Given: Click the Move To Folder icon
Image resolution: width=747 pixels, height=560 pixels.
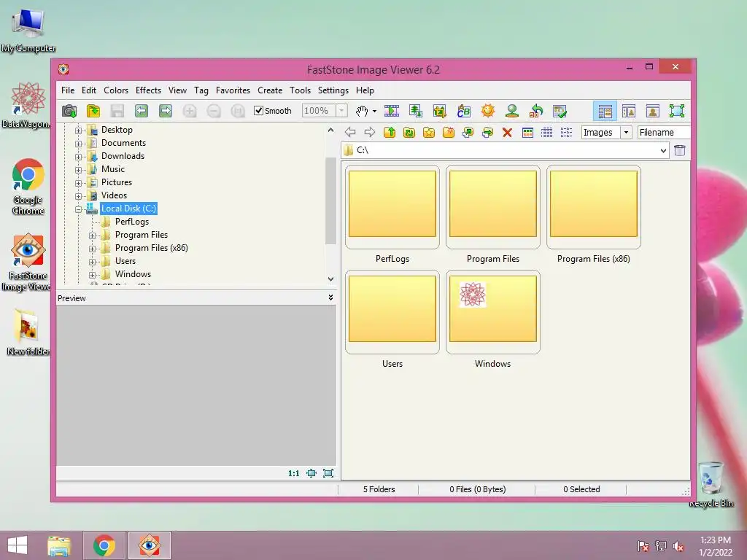Looking at the screenshot, I should (x=487, y=133).
